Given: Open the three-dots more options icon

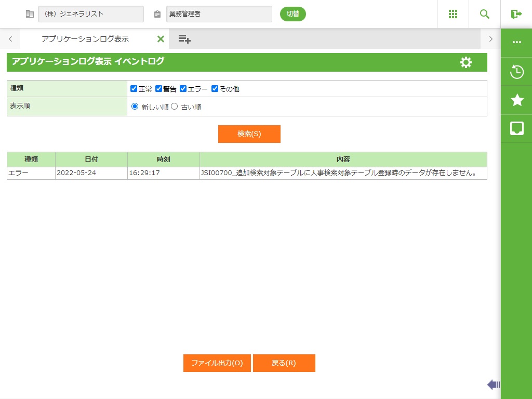Looking at the screenshot, I should [x=516, y=43].
